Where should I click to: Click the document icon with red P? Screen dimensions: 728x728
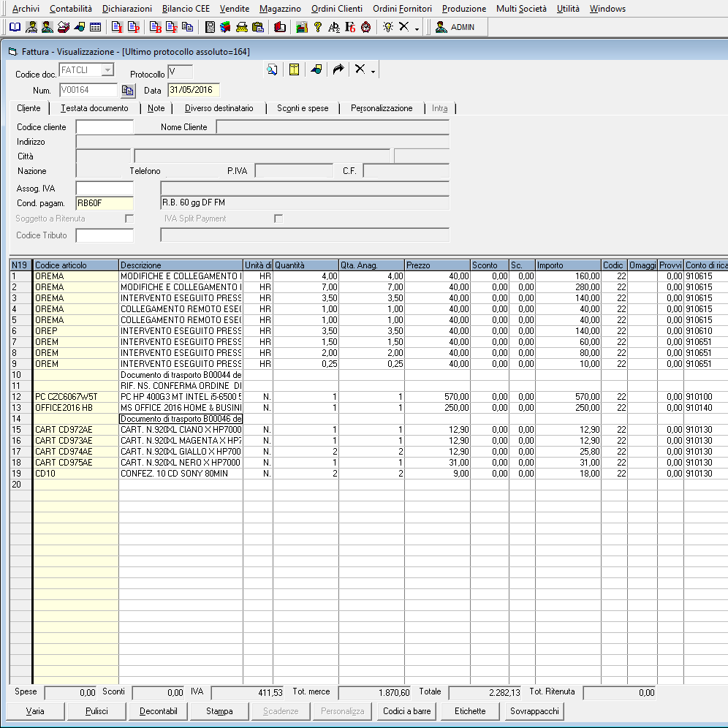pos(134,27)
